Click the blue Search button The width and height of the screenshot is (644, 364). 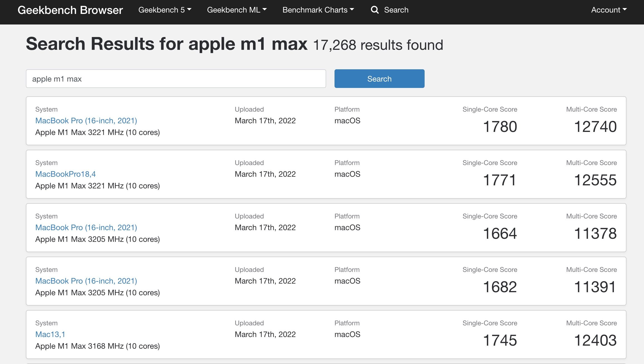(x=379, y=79)
